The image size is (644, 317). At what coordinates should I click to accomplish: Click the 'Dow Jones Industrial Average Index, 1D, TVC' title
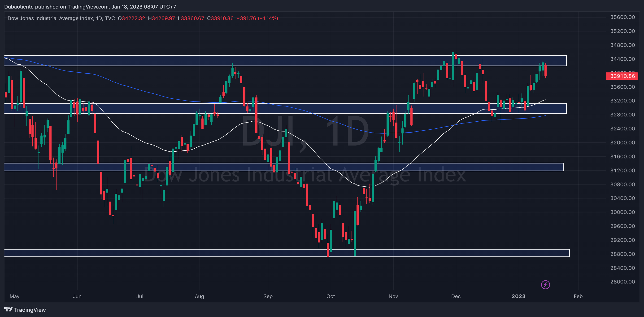pyautogui.click(x=61, y=18)
